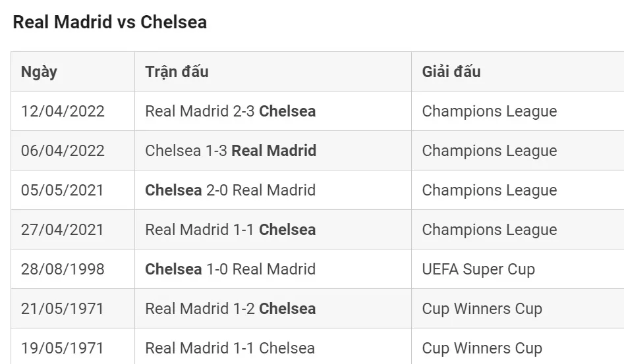Select the 12/04/2022 date cell
Image resolution: width=624 pixels, height=364 pixels.
(63, 111)
